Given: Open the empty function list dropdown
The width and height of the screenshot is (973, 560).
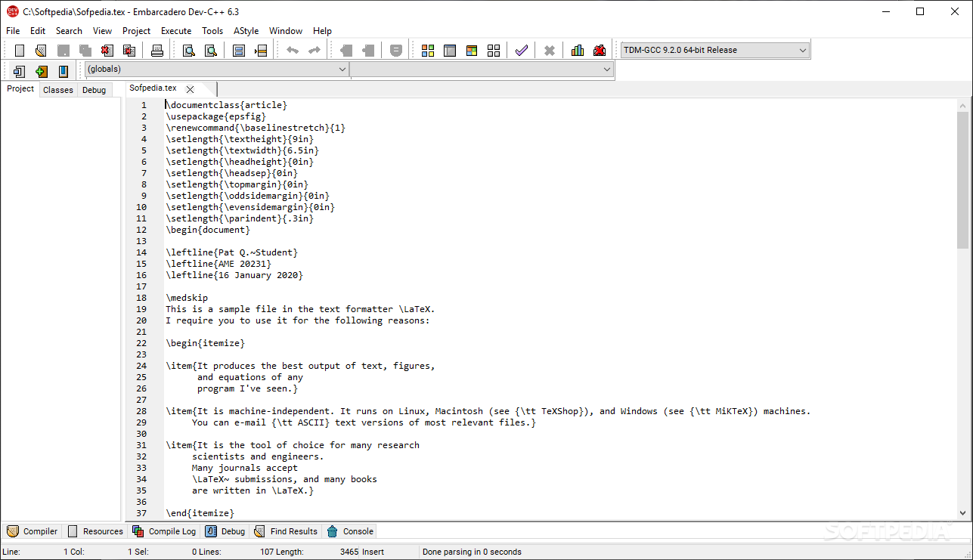Looking at the screenshot, I should [482, 70].
